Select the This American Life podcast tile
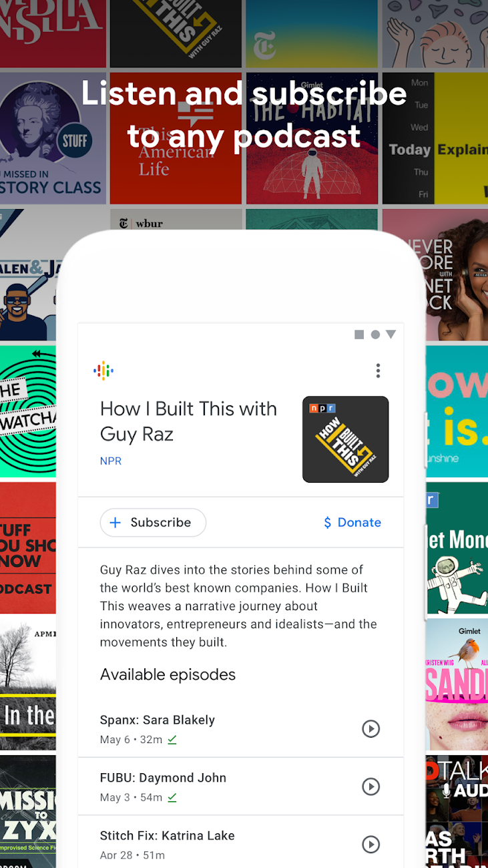 [176, 138]
